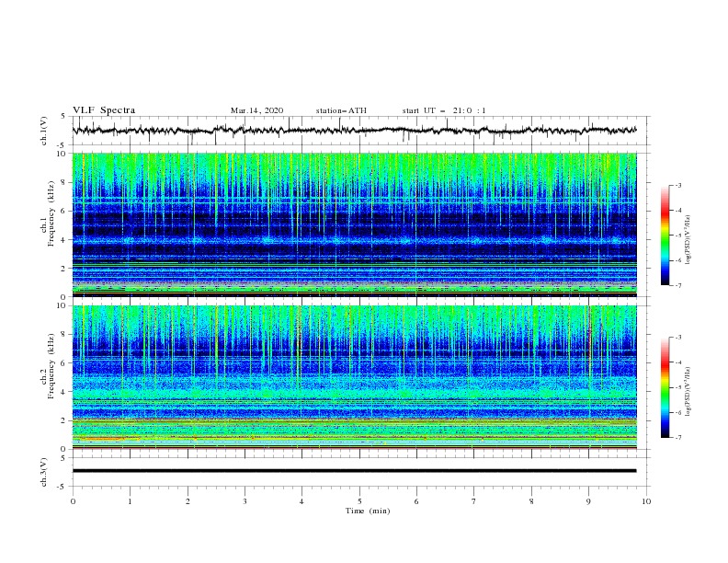Image resolution: width=728 pixels, height=563 pixels.
Task: Select the "start UT = 21:0 :1" text
Action: (x=444, y=110)
